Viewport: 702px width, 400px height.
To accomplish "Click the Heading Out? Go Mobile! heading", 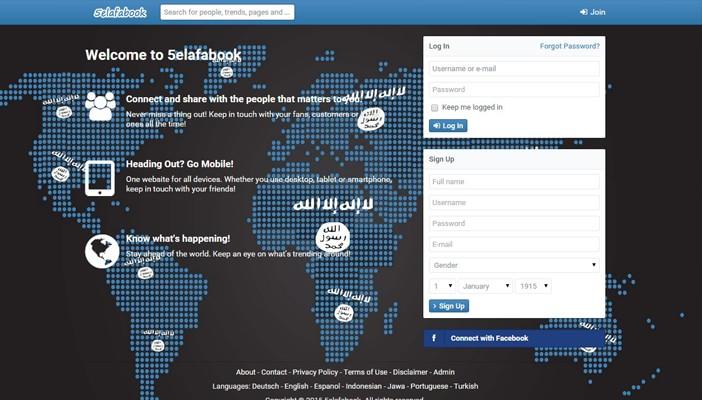I will coord(180,164).
